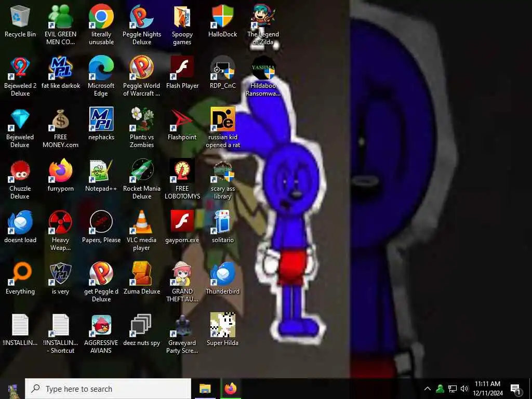The width and height of the screenshot is (532, 399).
Task: Click the Graveyard Party Scre... shortcut
Action: [182, 325]
